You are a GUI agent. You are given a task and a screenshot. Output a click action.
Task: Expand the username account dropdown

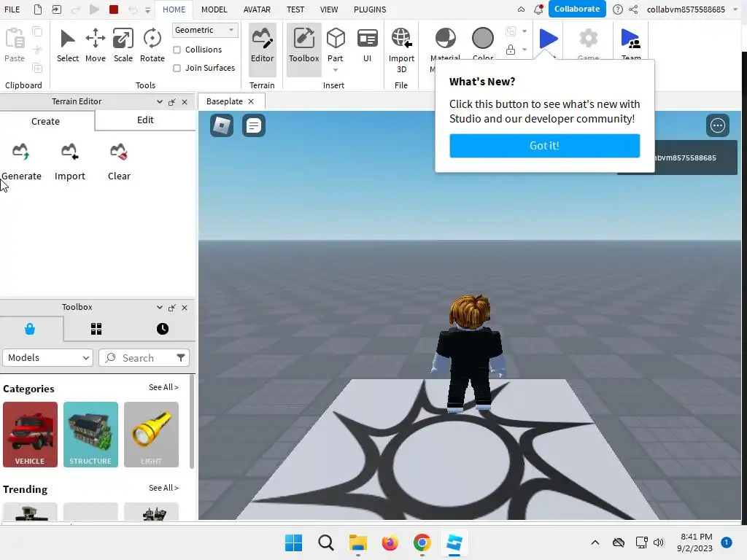(735, 9)
